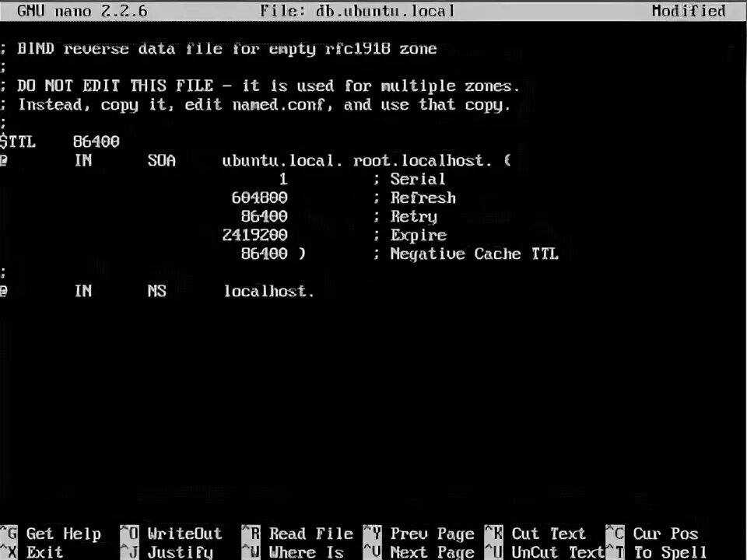Screen dimensions: 747x560
Task: Place cursor on serial number 1
Action: (283, 179)
